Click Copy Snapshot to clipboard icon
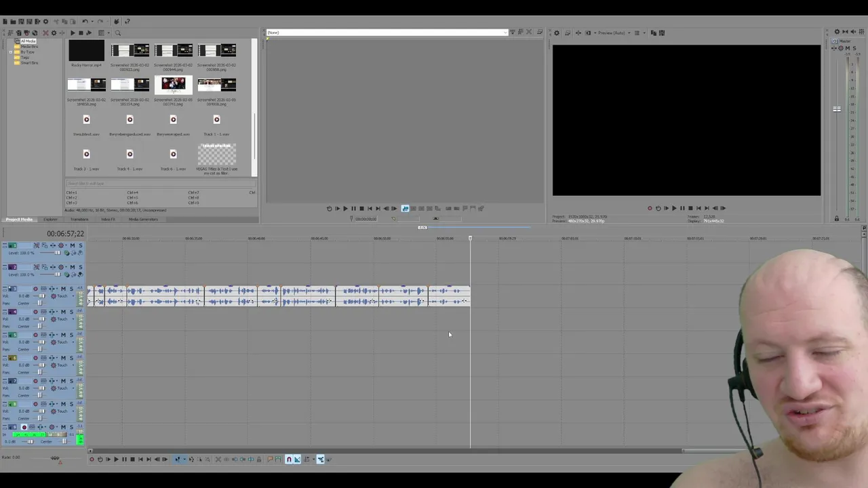The width and height of the screenshot is (868, 488). pyautogui.click(x=654, y=33)
